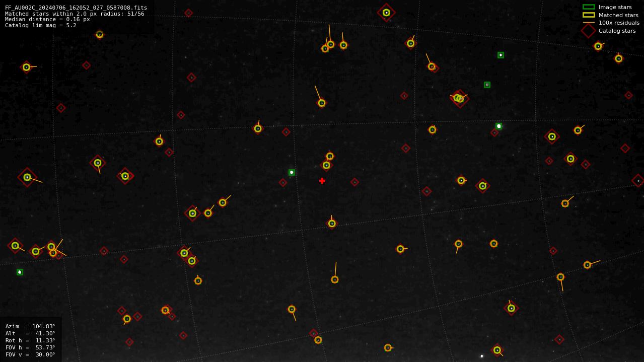Click the yellow Matched stars legend swatch
The image size is (644, 362).
pyautogui.click(x=589, y=15)
